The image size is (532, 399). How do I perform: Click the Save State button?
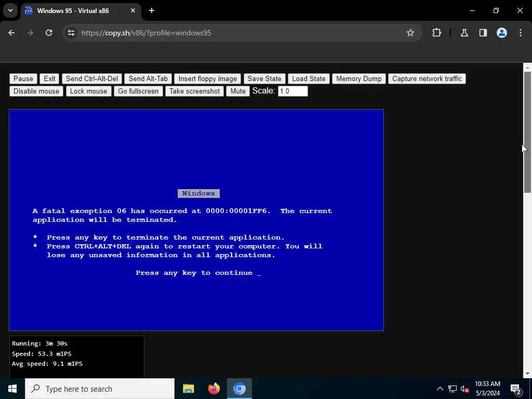click(x=264, y=79)
